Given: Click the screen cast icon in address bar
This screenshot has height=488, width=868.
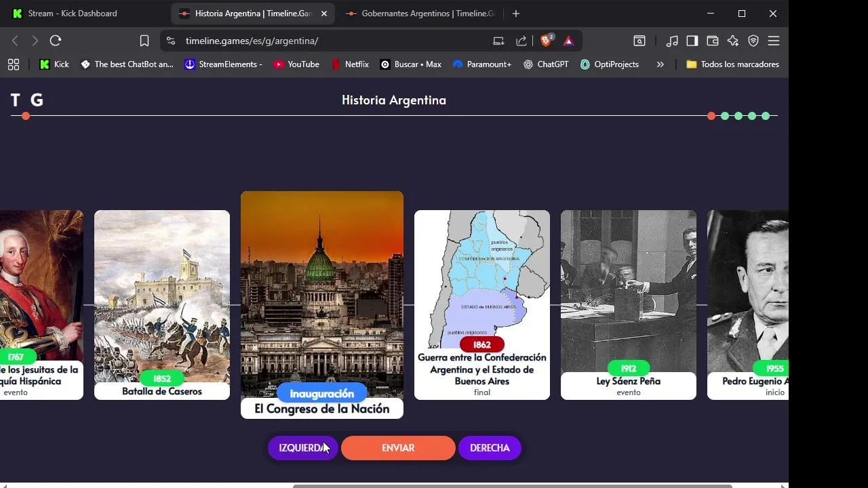Looking at the screenshot, I should (498, 41).
